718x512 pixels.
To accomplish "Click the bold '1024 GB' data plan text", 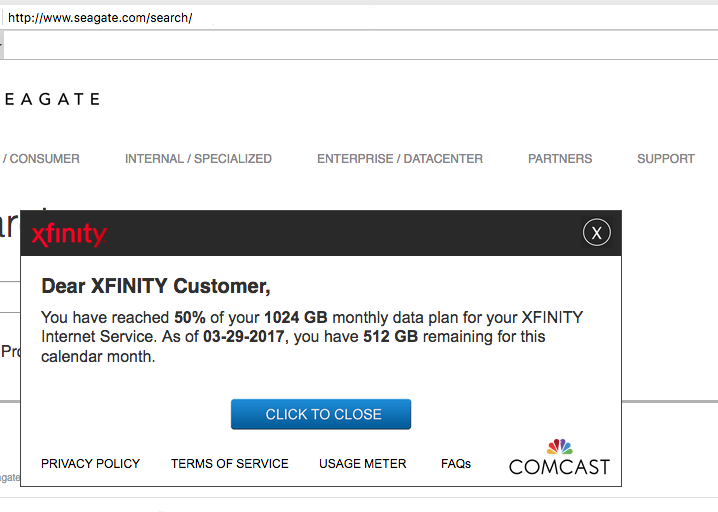I will pos(295,318).
